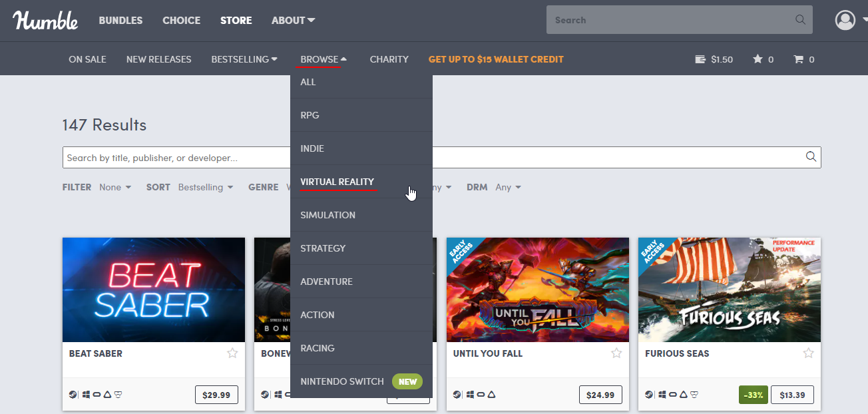Click the $29.99 price button for Beat Saber
Screen dimensions: 868x414
click(x=216, y=395)
